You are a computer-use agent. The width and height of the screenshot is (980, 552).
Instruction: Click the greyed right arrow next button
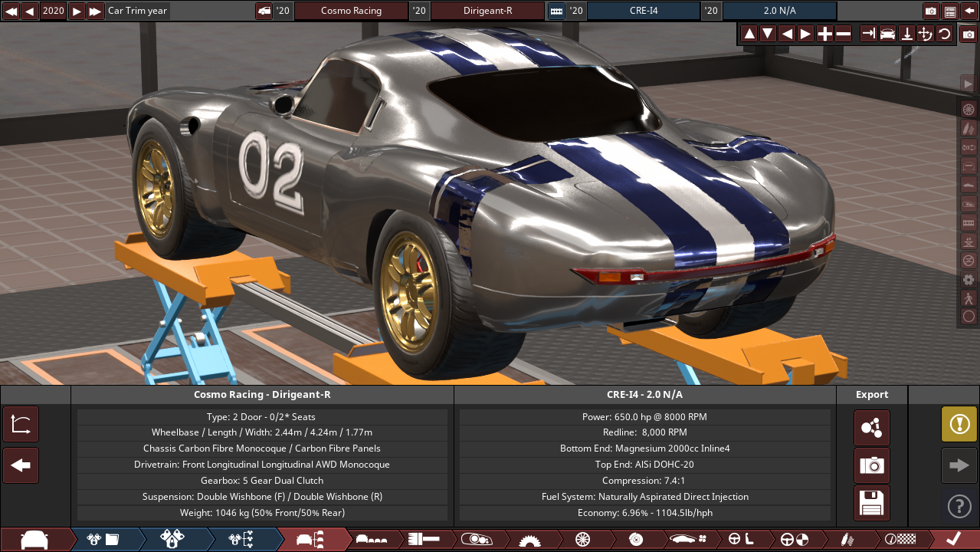pos(959,465)
